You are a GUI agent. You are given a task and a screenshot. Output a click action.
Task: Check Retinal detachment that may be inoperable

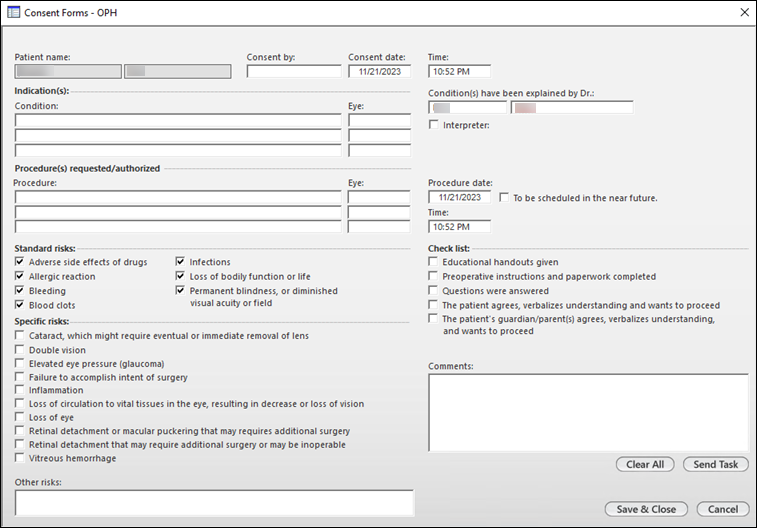19,444
